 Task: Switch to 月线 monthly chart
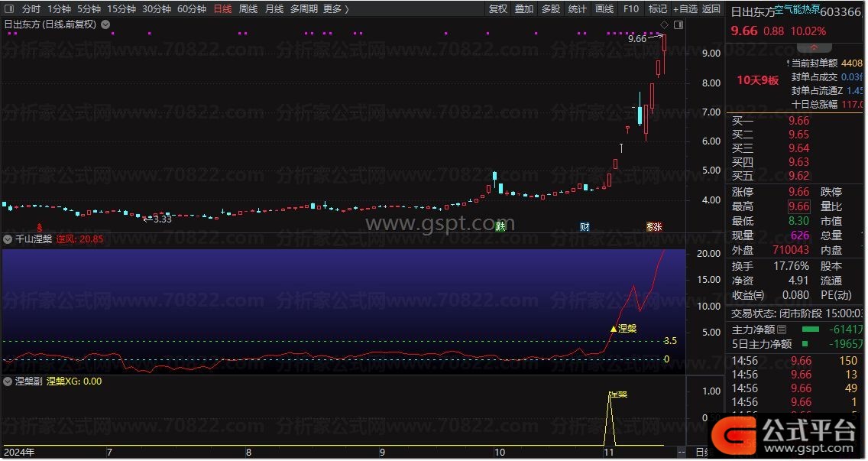click(274, 9)
